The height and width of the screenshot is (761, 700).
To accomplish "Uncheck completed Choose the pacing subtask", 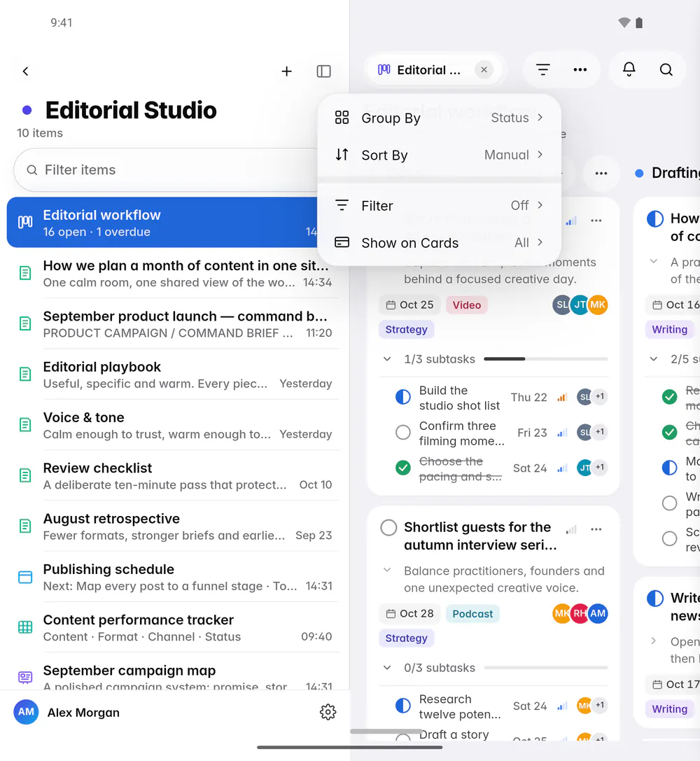I will (403, 468).
